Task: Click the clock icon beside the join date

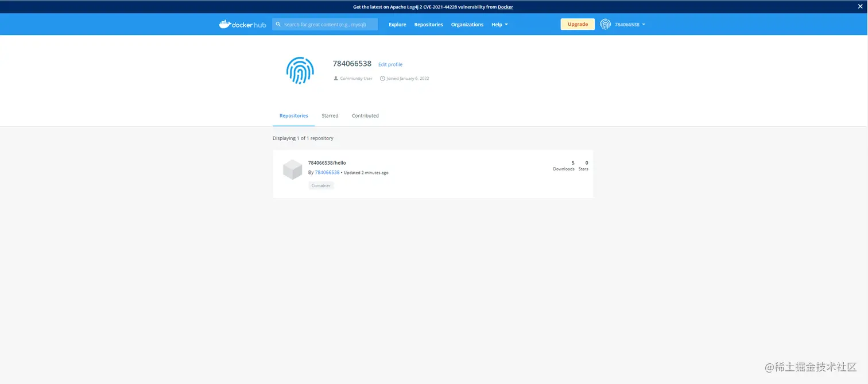Action: point(382,78)
